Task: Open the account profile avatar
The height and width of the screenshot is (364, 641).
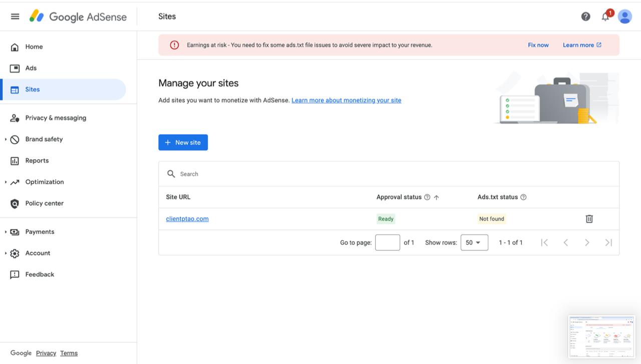Action: 625,17
